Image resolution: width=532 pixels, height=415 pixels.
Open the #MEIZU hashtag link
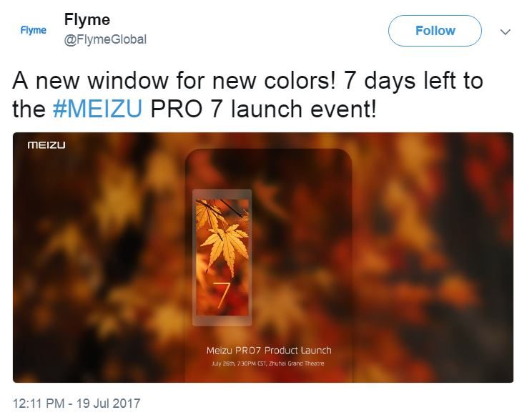click(97, 109)
